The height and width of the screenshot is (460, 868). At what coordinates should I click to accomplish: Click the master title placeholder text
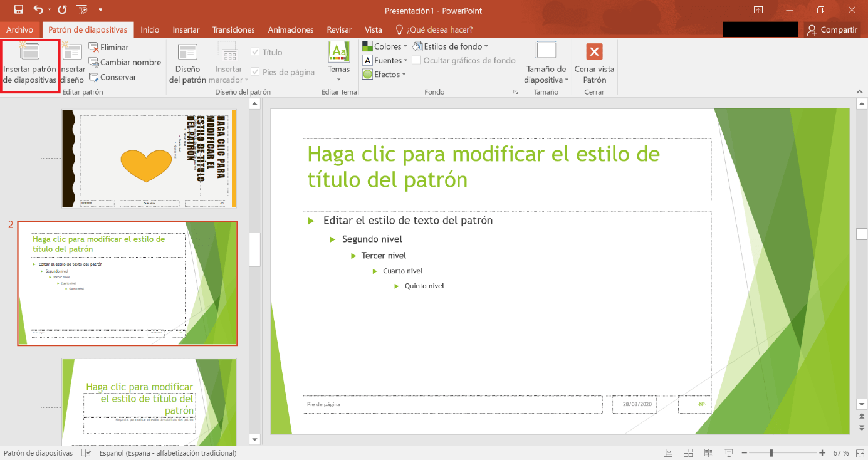tap(483, 167)
